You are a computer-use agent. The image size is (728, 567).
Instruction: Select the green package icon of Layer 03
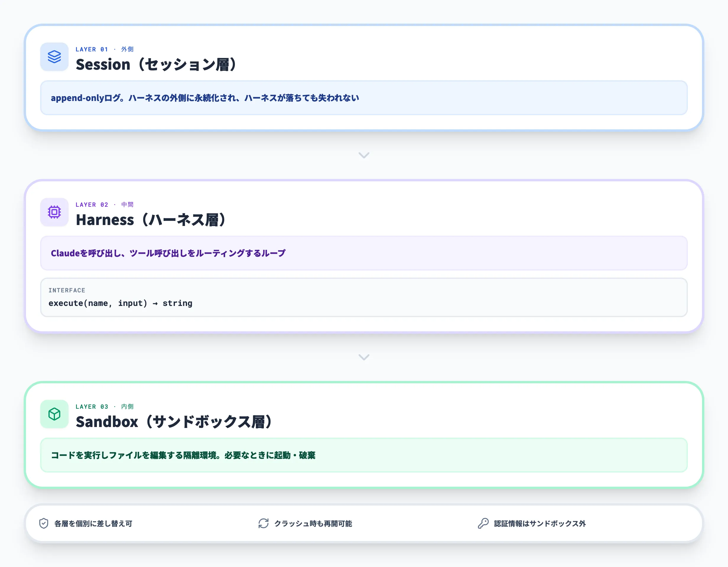pos(54,414)
